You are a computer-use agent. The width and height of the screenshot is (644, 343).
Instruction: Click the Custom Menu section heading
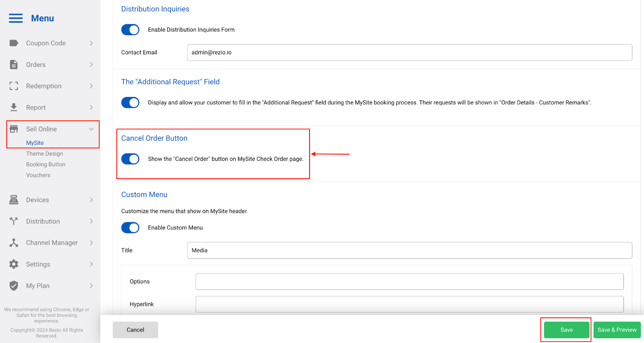144,194
